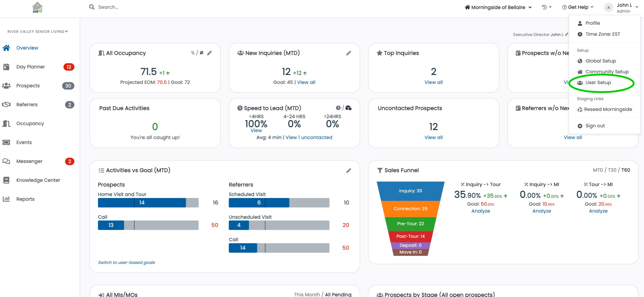Click the JL user avatar
This screenshot has height=297, width=644.
pyautogui.click(x=608, y=8)
